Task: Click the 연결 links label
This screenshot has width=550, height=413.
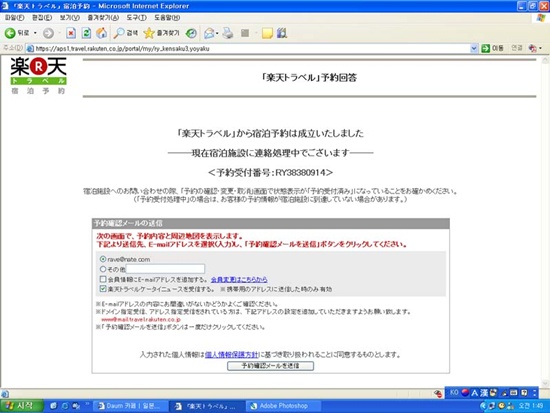Action: pos(516,48)
